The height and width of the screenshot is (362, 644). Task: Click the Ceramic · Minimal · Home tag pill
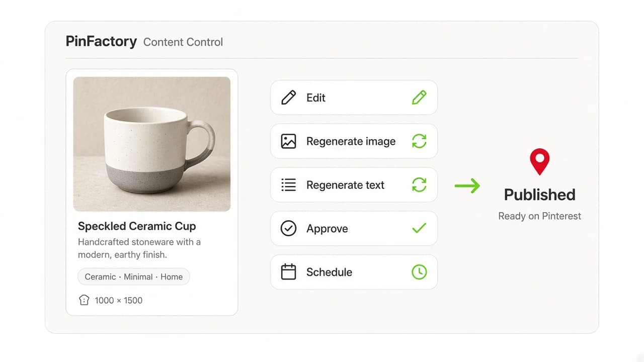point(134,277)
